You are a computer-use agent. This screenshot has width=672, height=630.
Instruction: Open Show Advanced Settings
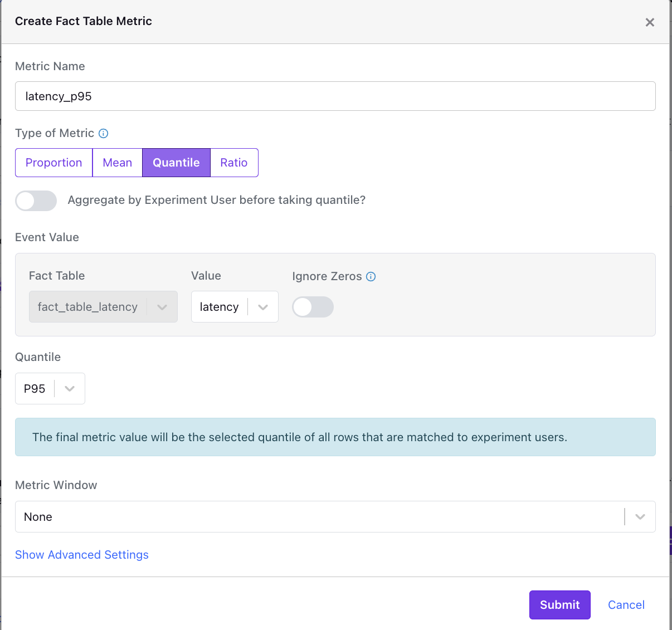pyautogui.click(x=81, y=555)
